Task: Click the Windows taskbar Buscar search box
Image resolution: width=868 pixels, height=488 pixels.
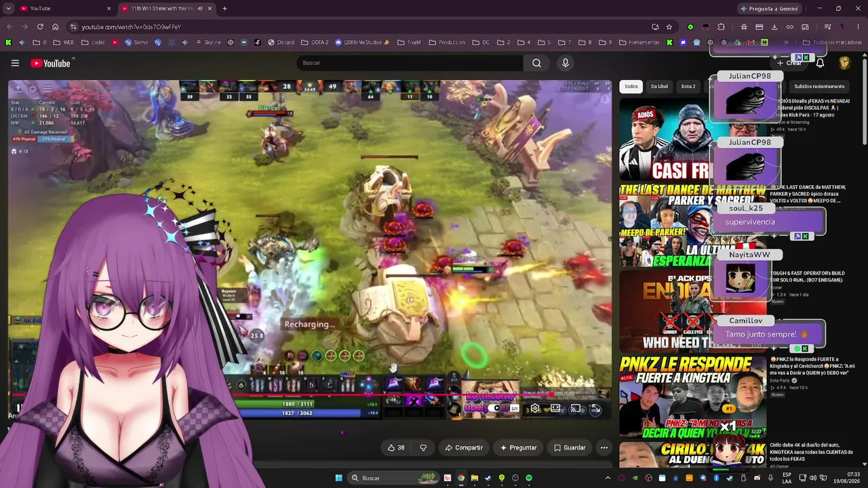Action: point(393,478)
